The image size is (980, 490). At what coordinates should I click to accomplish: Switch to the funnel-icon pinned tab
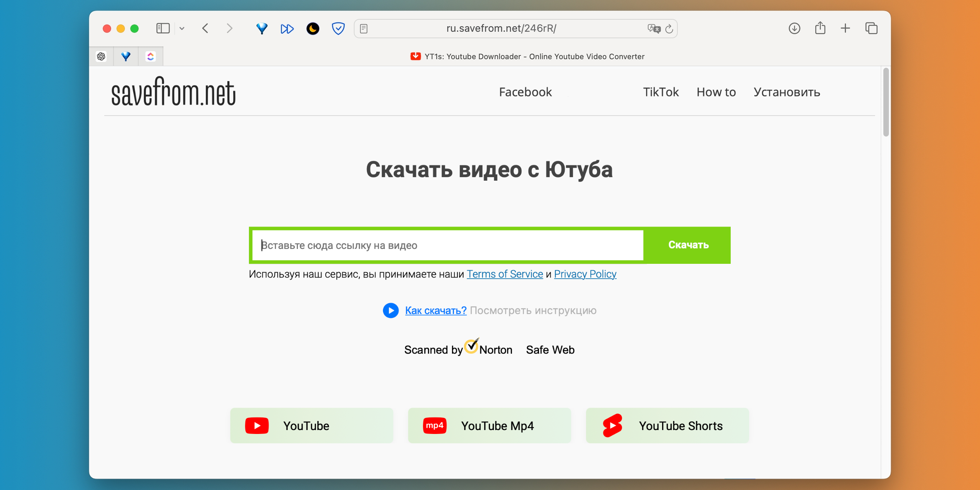(x=126, y=56)
